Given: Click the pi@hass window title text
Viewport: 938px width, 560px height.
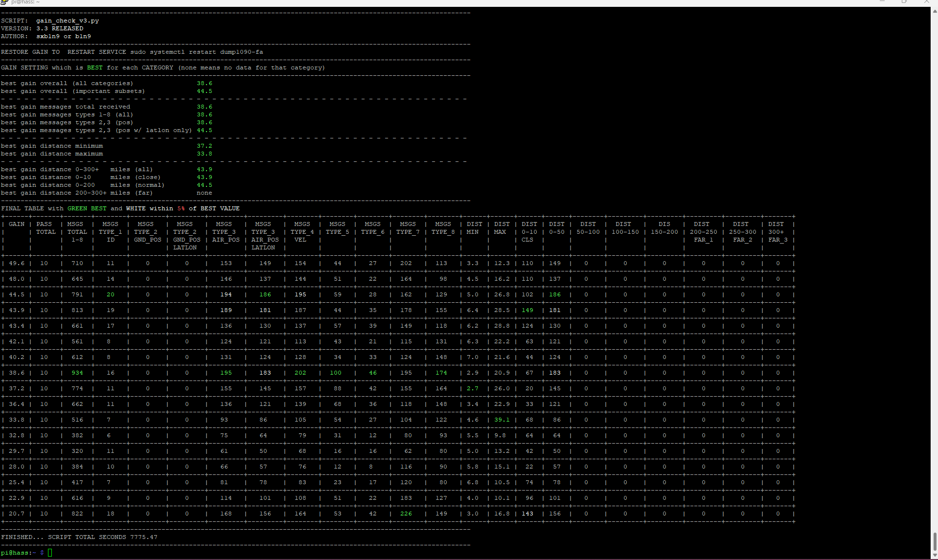Looking at the screenshot, I should tap(25, 2).
